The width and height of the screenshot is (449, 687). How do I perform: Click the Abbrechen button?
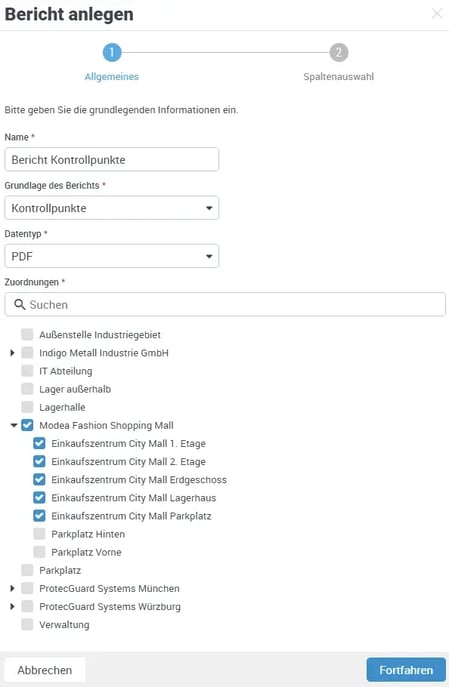45,670
